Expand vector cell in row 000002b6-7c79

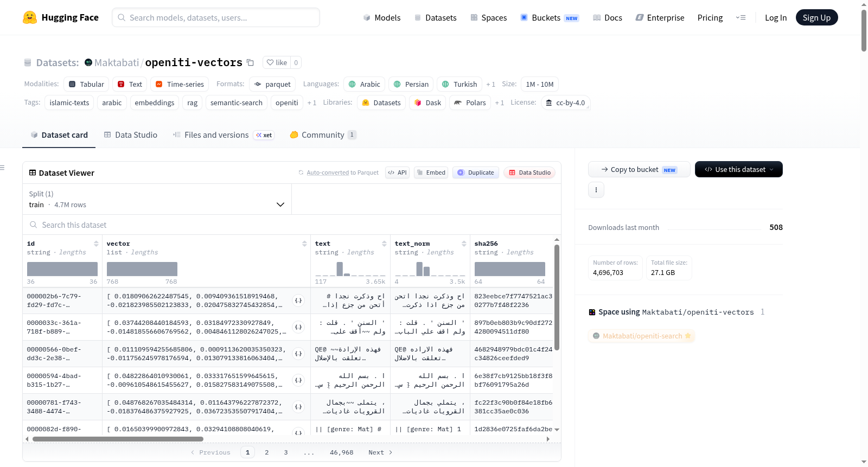(298, 300)
